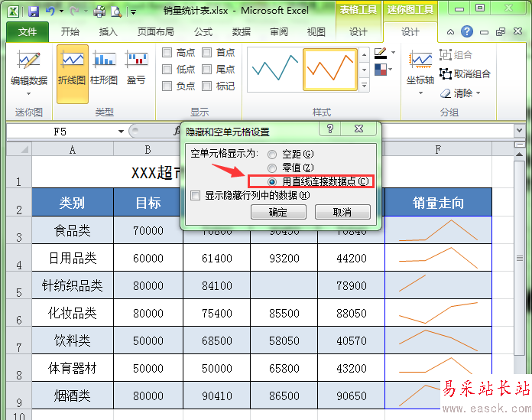Restore the workbook window with ribbon icon
Viewport: 532px width, 420px height.
tap(501, 32)
